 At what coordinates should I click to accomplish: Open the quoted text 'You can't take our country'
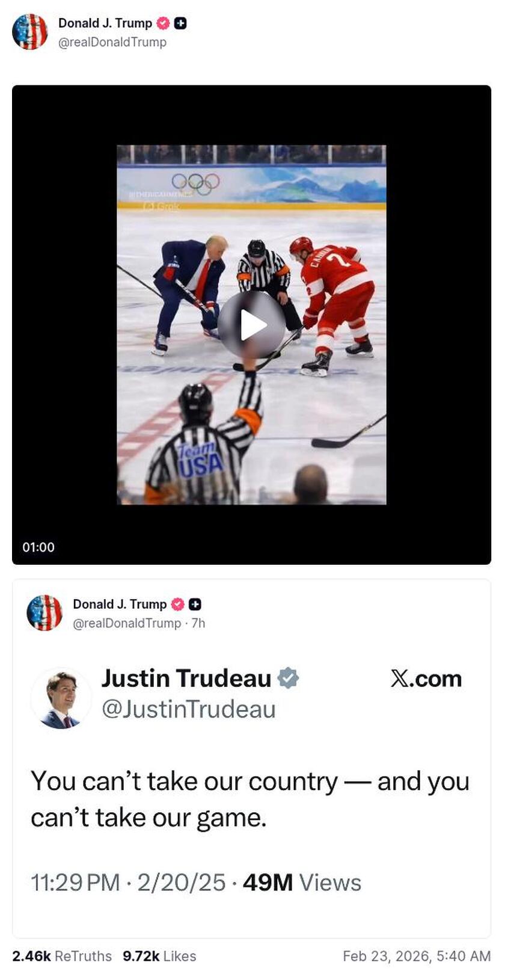(x=184, y=781)
